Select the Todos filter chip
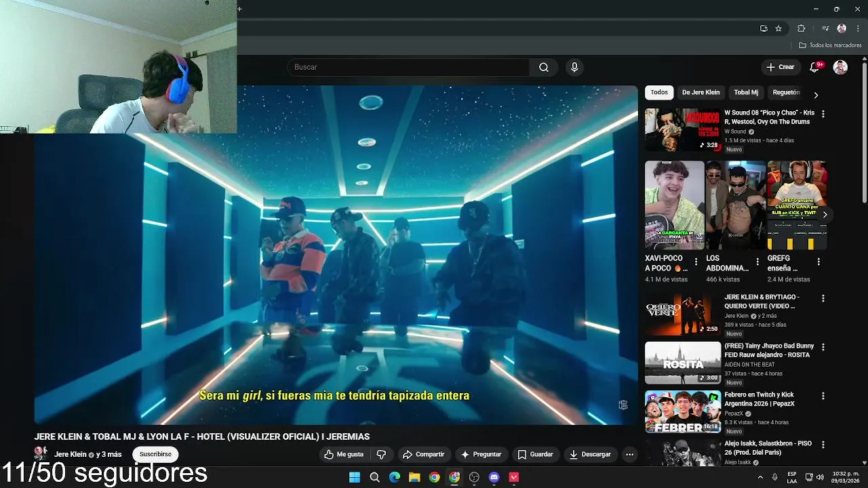The image size is (868, 488). point(659,92)
